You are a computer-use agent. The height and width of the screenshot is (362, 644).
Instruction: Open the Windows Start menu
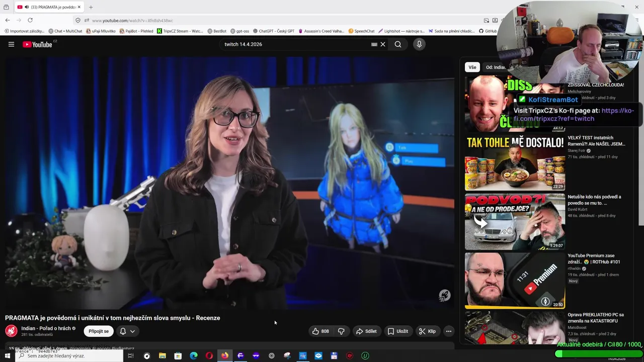(8, 355)
